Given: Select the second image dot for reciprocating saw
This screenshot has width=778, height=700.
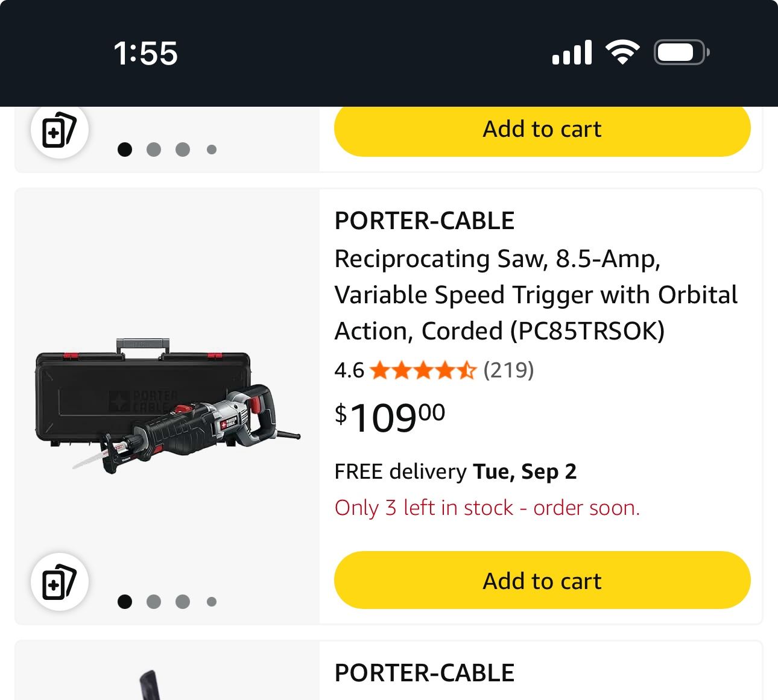Looking at the screenshot, I should coord(154,602).
